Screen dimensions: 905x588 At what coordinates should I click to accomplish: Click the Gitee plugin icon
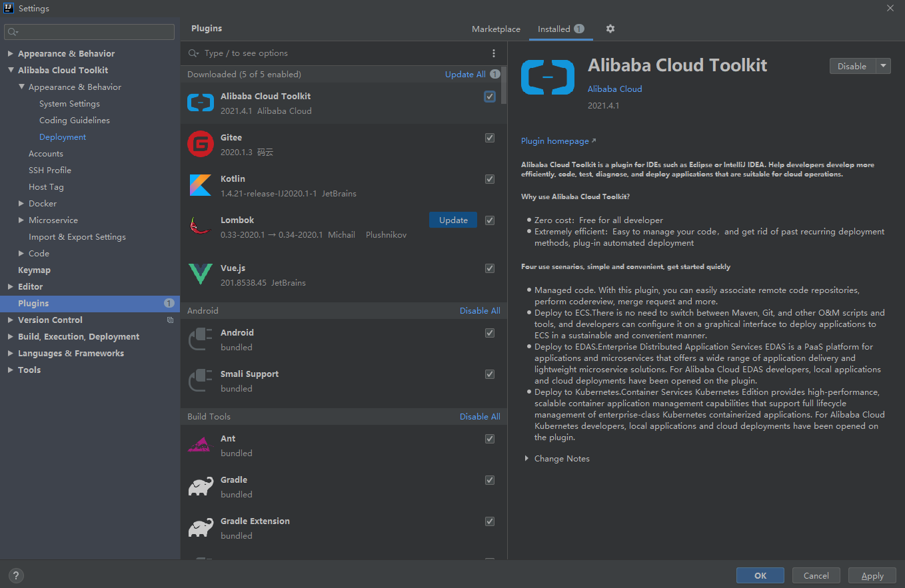[x=201, y=144]
